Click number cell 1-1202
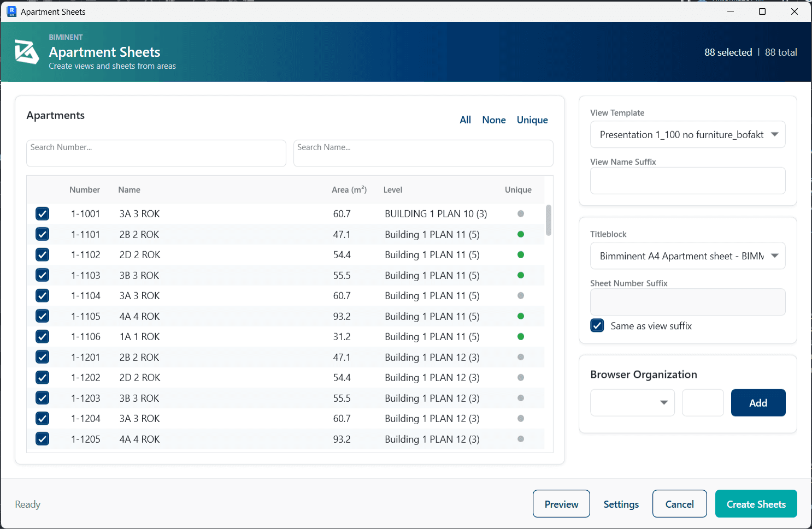812x529 pixels. (86, 378)
